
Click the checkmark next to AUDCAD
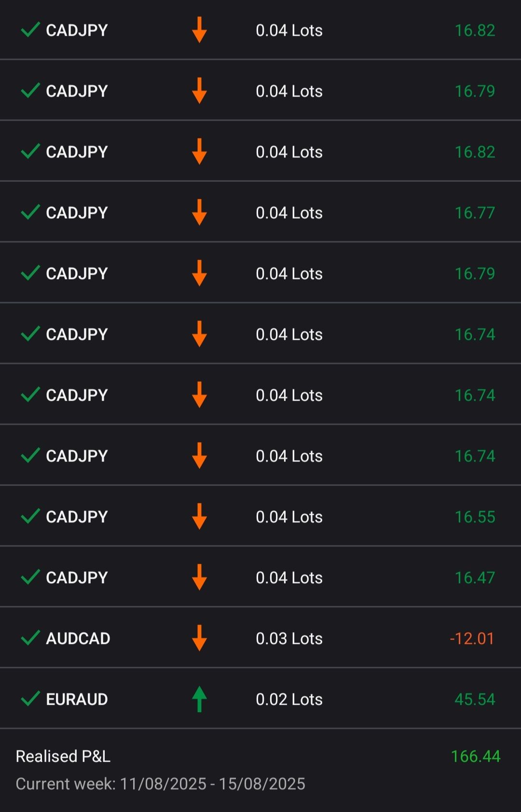(30, 638)
